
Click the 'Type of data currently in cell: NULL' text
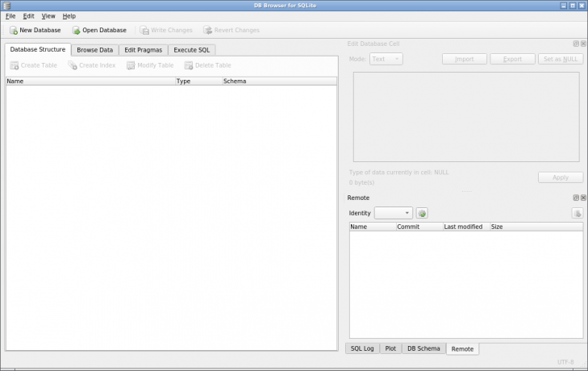398,173
